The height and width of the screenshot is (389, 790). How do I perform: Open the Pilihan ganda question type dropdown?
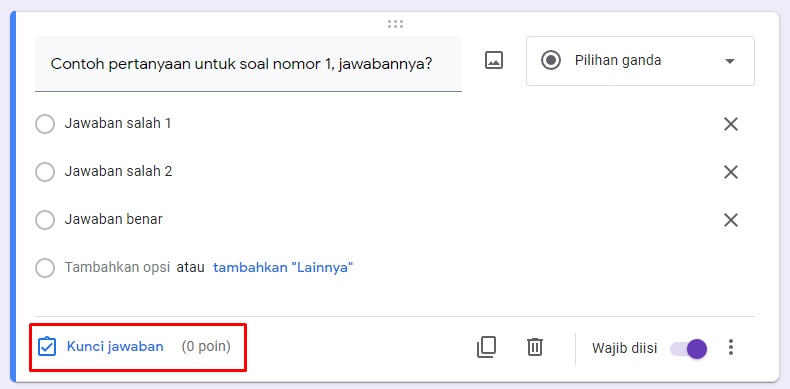[x=640, y=61]
